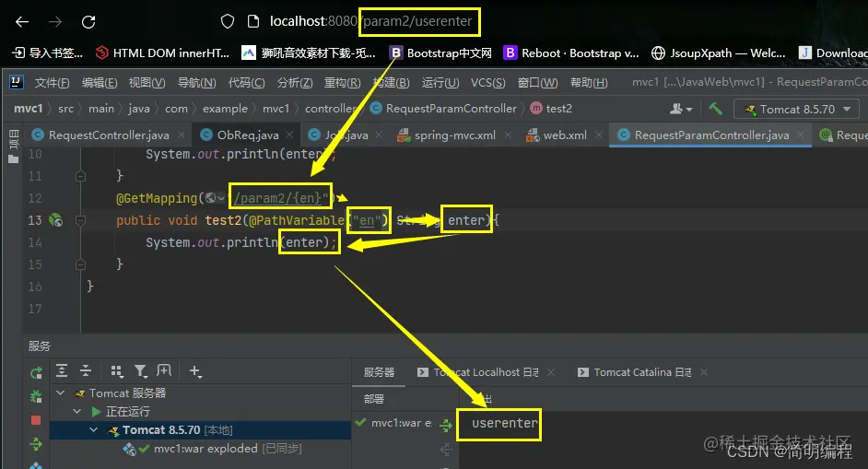
Task: Click the globe URL icon in @GetMapping
Action: click(214, 198)
